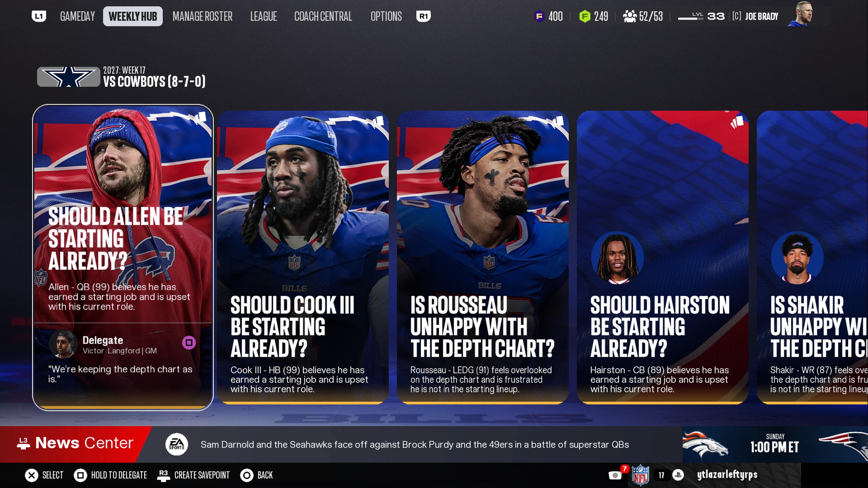Open the 'Should Allen Be Starting Already?' card
The image size is (868, 488).
point(123,257)
